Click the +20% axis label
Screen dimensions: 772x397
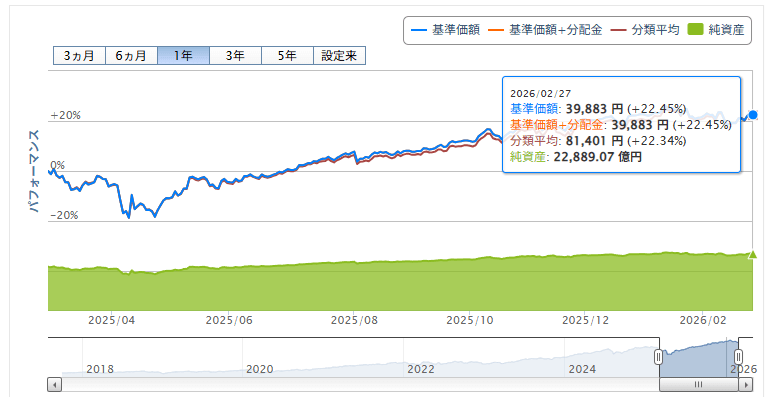(65, 115)
